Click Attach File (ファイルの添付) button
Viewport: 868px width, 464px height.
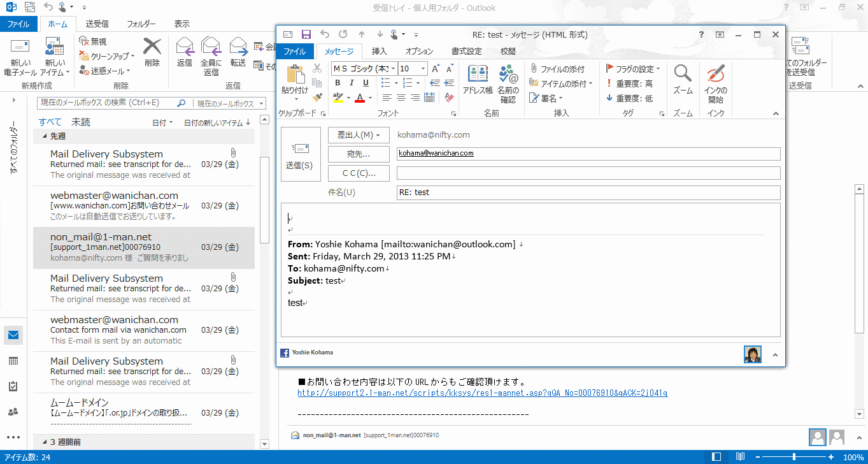(558, 69)
